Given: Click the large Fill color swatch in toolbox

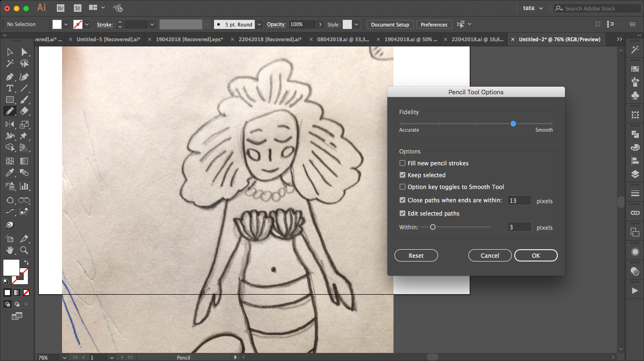Looking at the screenshot, I should coord(11,268).
